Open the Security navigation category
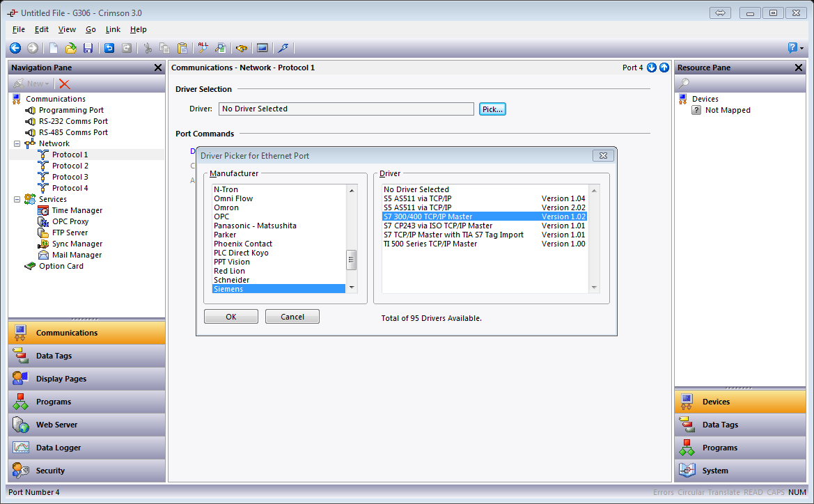 87,471
